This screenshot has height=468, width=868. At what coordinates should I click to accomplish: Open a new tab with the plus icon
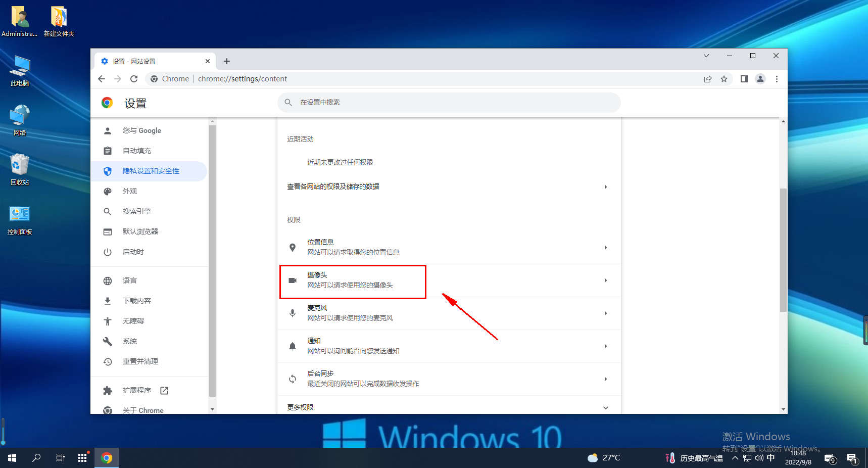[x=226, y=61]
